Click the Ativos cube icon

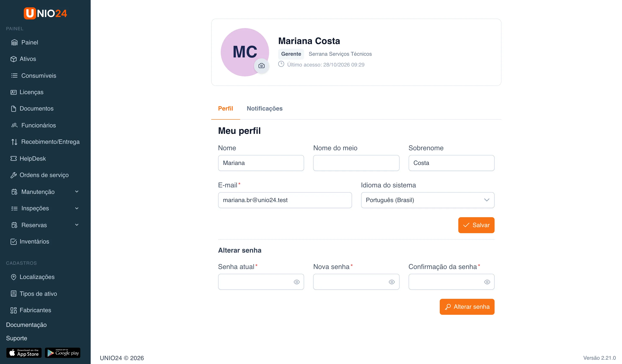tap(14, 59)
